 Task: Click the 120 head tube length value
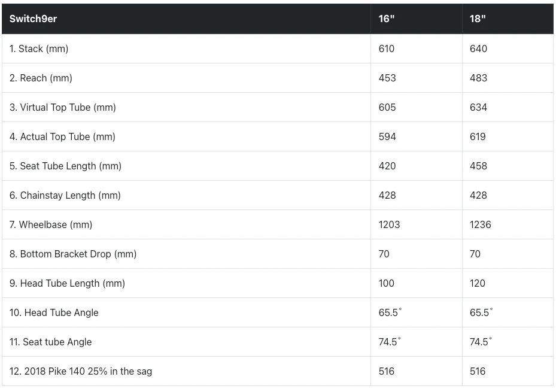pyautogui.click(x=477, y=284)
